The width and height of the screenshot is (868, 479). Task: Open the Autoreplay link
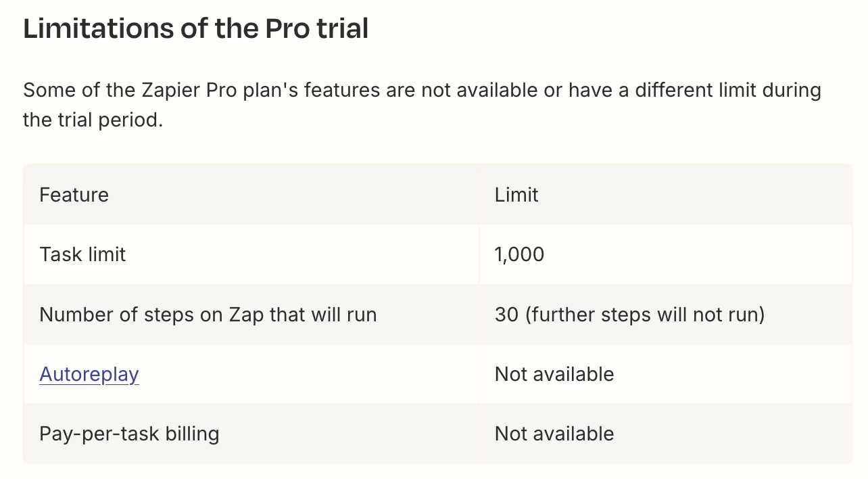[89, 374]
